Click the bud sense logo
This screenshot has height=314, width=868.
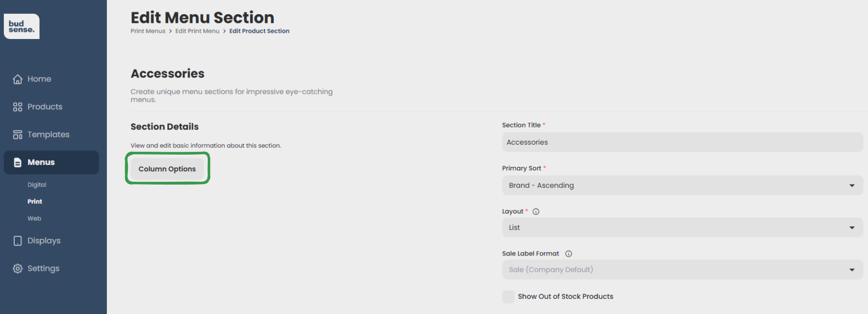21,26
